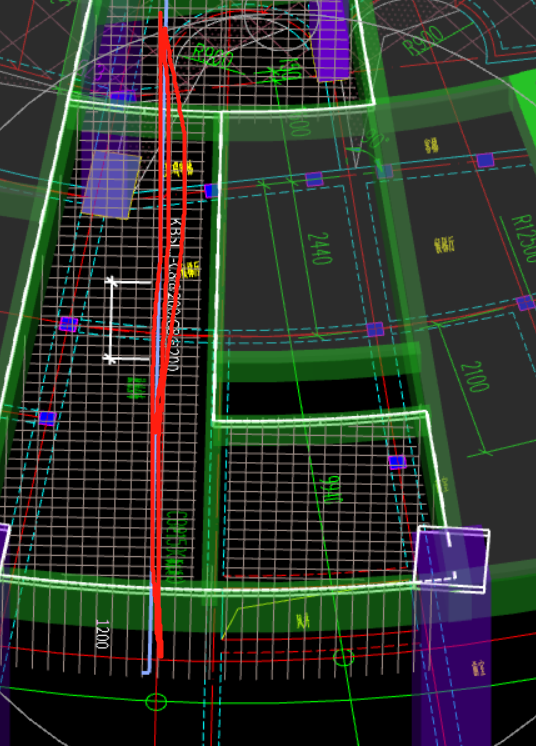Select the 2100 dimension text
This screenshot has width=536, height=746.
click(x=475, y=376)
